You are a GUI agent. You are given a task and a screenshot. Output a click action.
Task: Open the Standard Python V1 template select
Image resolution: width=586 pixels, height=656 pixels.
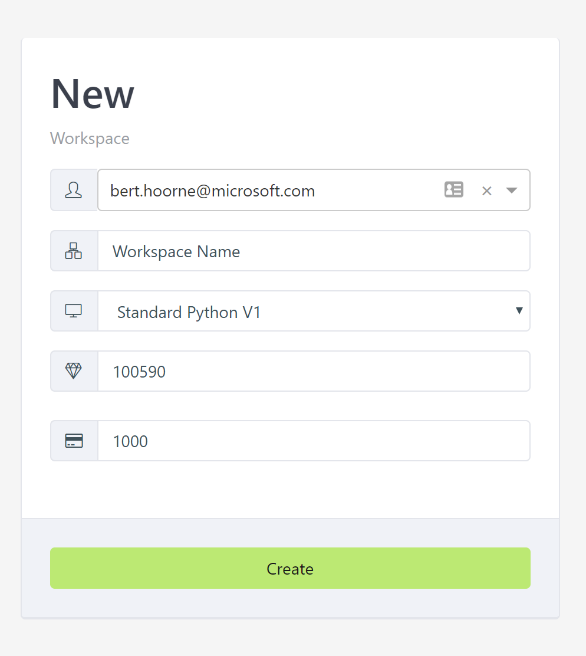click(x=314, y=311)
